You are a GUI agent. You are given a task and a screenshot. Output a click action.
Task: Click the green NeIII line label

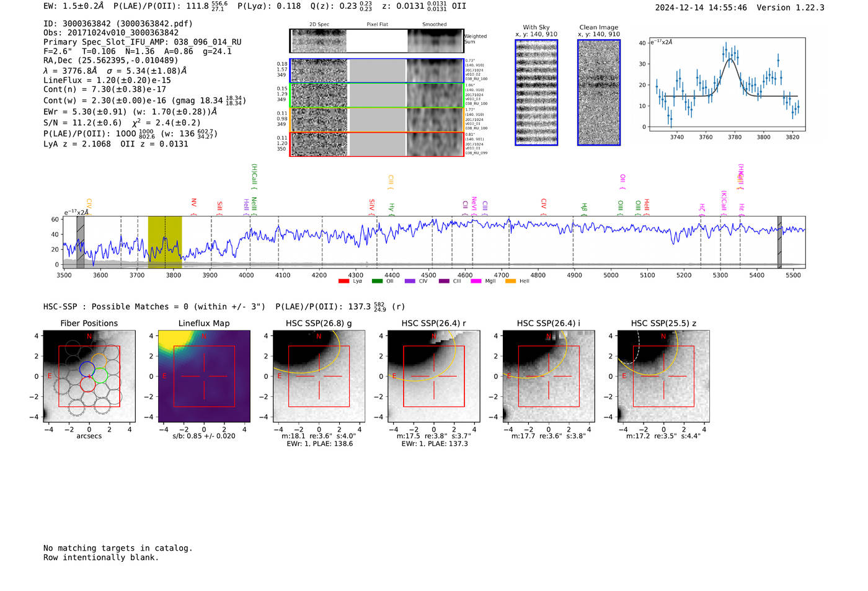pyautogui.click(x=254, y=205)
